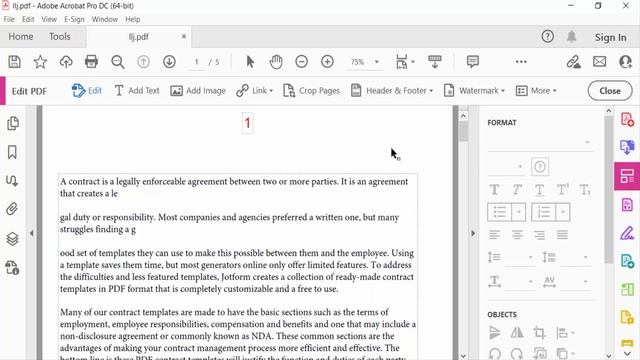The image size is (640, 360).
Task: Add a comment with speech bubble icon
Action: (473, 62)
